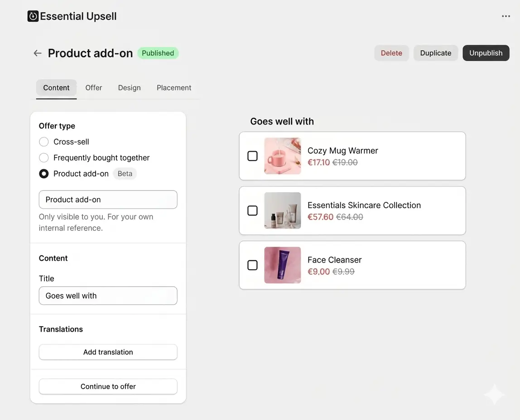The width and height of the screenshot is (520, 420).
Task: Tick the Cozy Mug Warmer checkbox
Action: point(252,156)
